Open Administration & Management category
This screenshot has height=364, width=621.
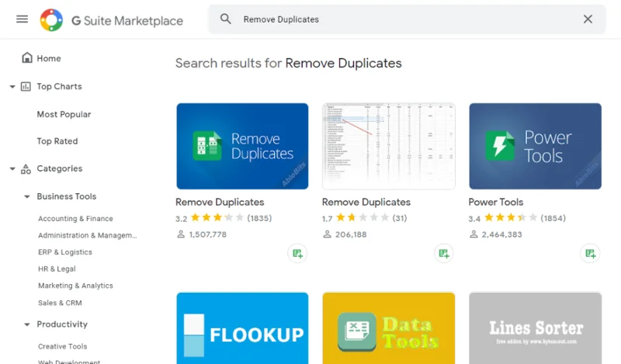[88, 235]
